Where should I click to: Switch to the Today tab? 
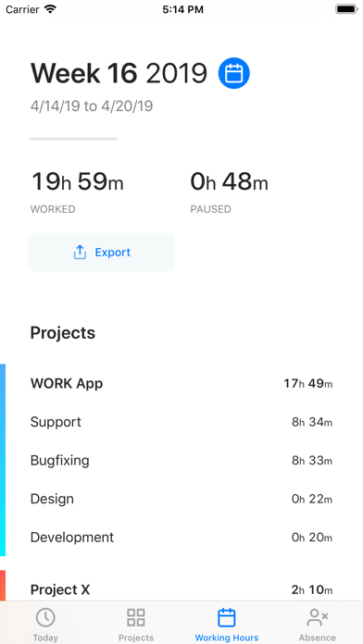coord(45,625)
